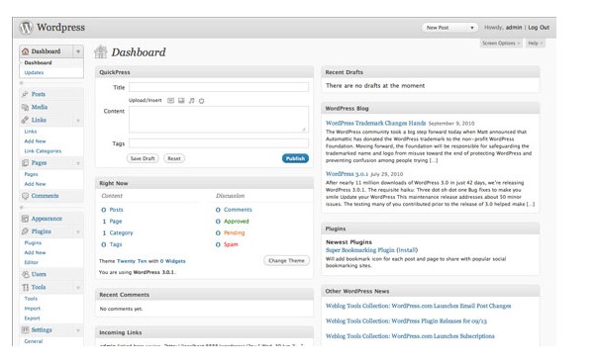Click the Posts pushpin icon in sidebar
The height and width of the screenshot is (364, 598).
pyautogui.click(x=25, y=94)
